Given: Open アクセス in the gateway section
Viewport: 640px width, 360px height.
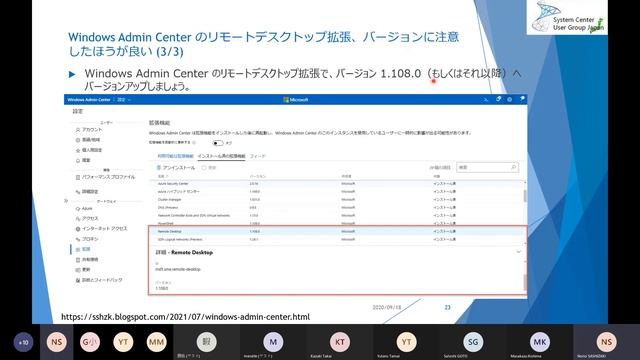Looking at the screenshot, I should click(87, 218).
